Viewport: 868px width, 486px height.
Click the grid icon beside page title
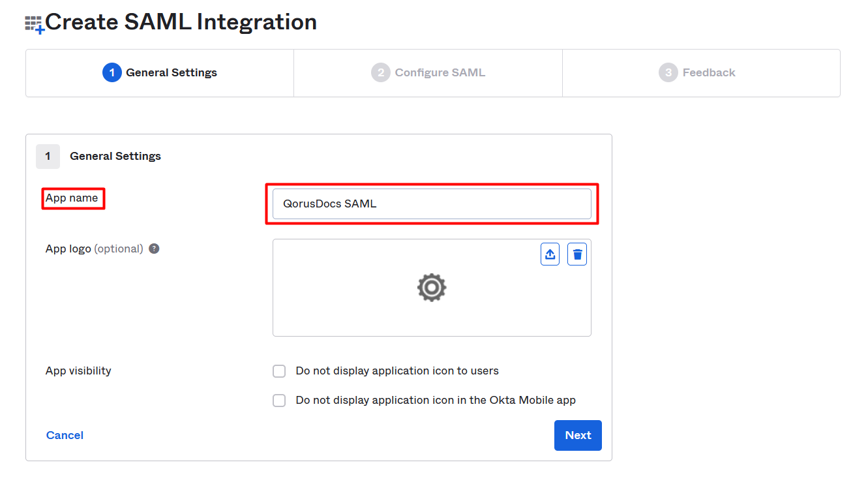pyautogui.click(x=34, y=25)
